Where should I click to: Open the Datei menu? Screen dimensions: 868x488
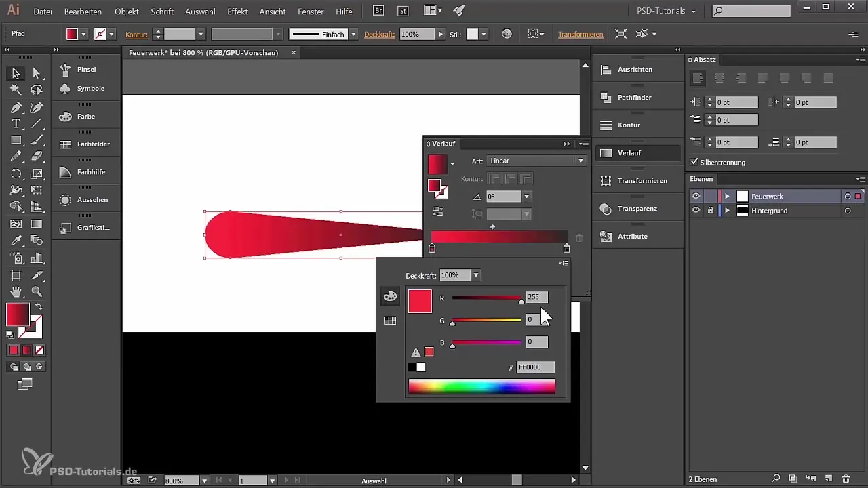coord(43,12)
